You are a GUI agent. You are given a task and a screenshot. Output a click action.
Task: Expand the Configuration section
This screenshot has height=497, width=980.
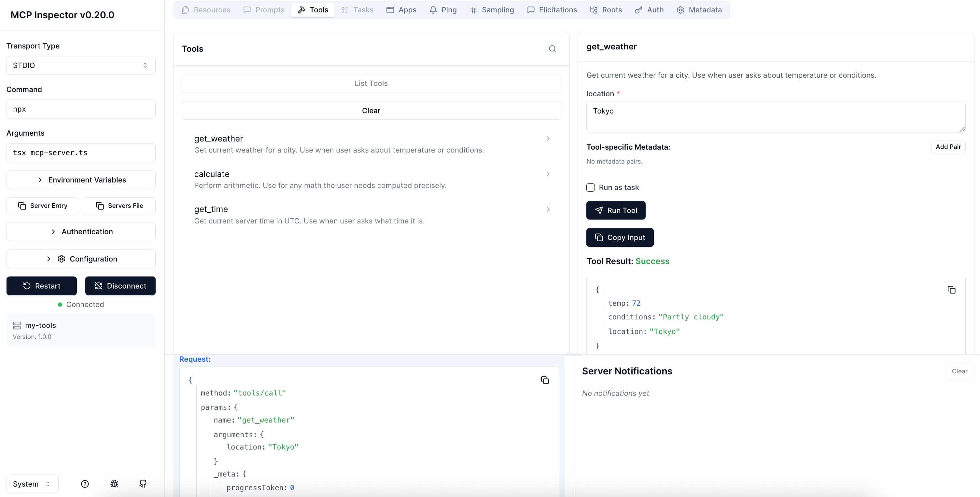pyautogui.click(x=81, y=259)
